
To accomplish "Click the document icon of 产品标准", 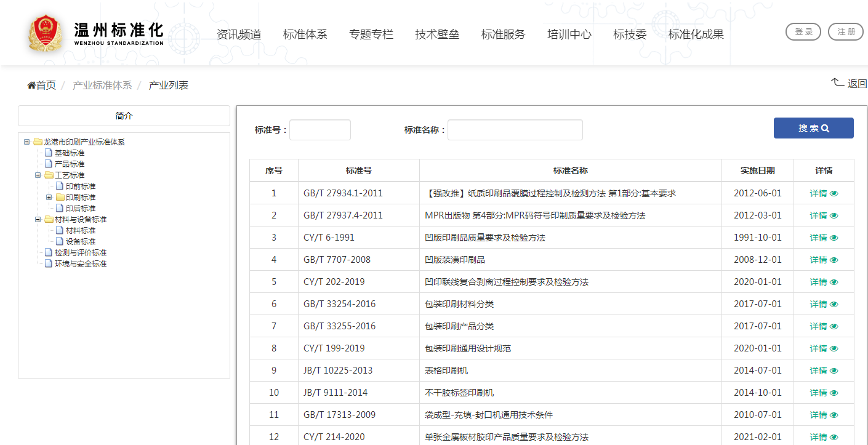I will [49, 164].
